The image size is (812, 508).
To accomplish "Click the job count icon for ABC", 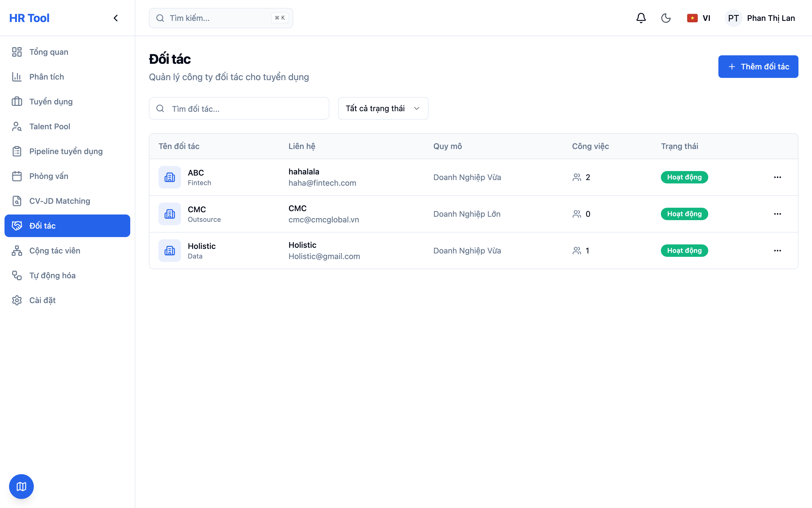I will 577,177.
